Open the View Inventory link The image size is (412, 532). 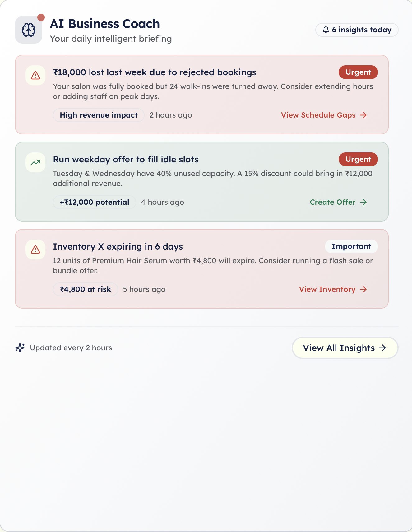tap(333, 289)
